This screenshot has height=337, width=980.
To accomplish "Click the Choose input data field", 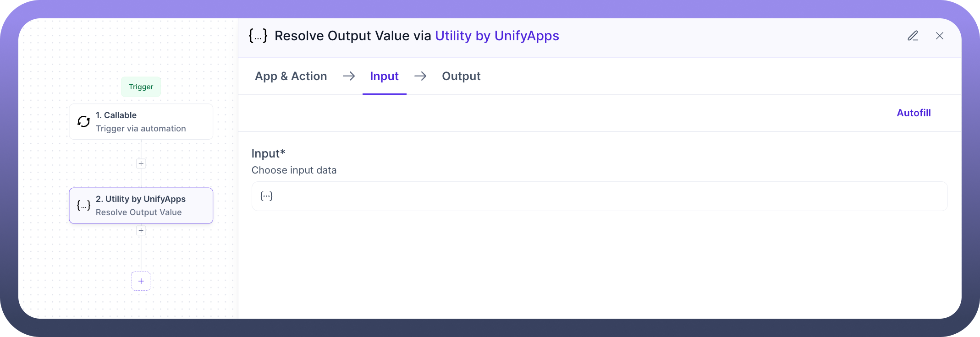I will point(599,196).
